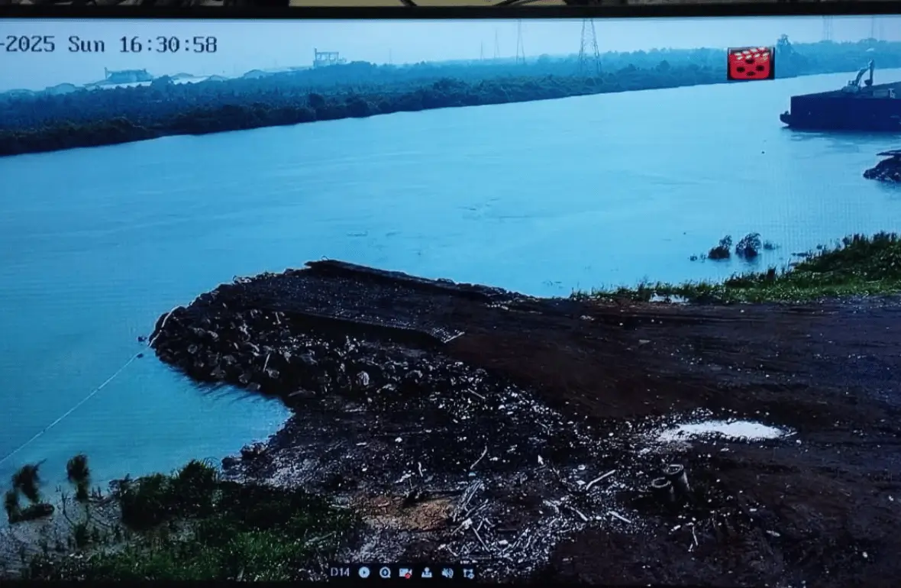Click the 2025 year text in overlay
The image size is (901, 588).
click(28, 44)
